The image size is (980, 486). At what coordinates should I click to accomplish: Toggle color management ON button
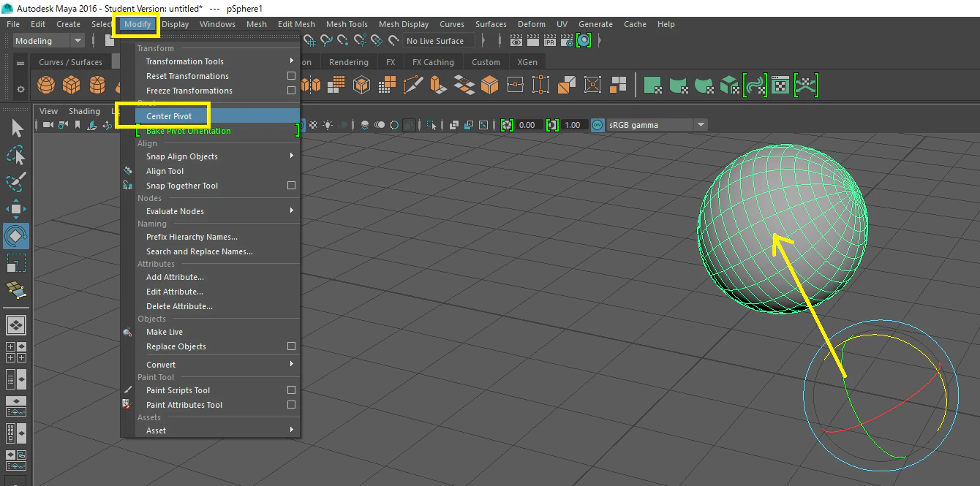tap(598, 125)
